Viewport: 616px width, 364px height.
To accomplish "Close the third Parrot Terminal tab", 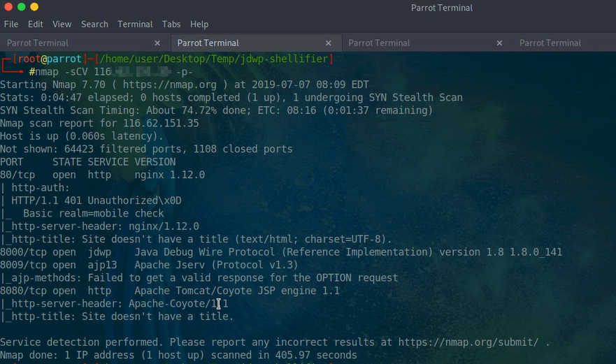I will point(499,43).
